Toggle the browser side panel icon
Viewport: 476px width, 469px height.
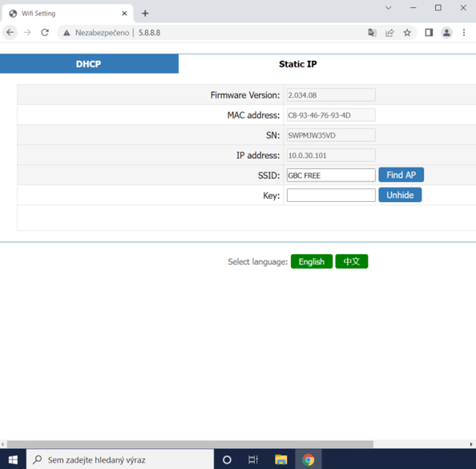429,33
